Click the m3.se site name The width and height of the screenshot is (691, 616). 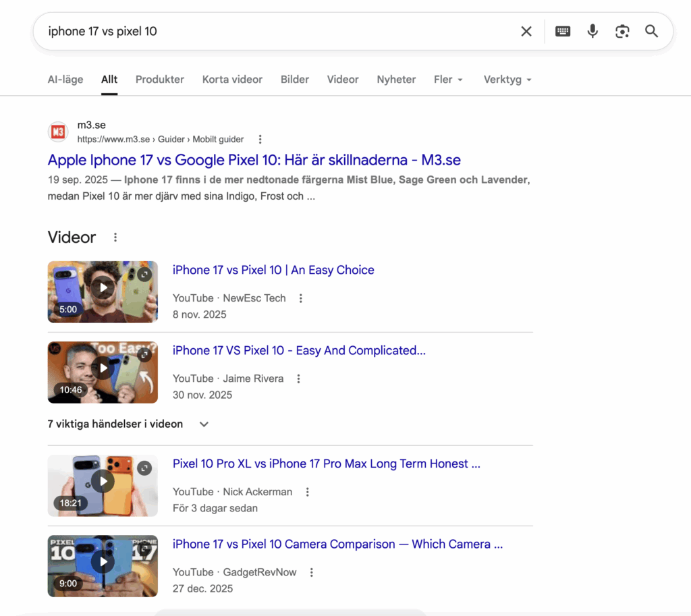[x=92, y=125]
